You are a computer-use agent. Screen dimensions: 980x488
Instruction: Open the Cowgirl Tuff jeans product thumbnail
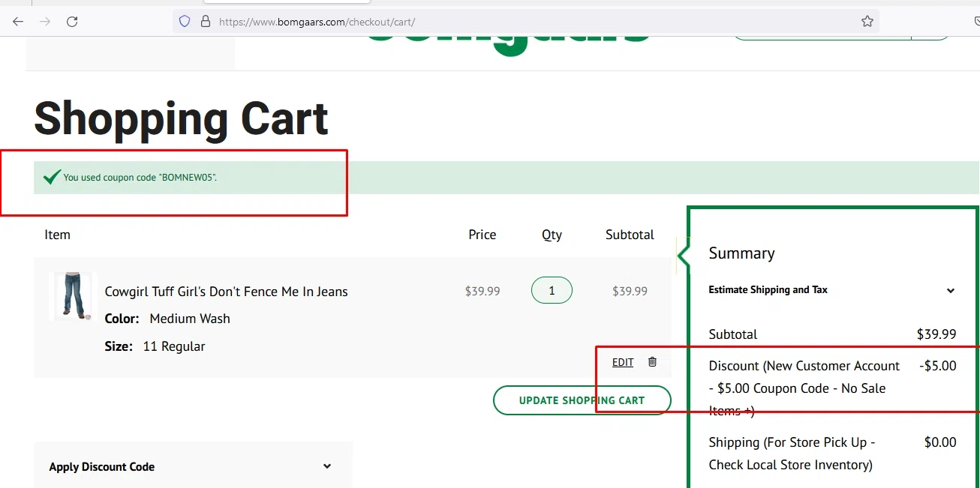pyautogui.click(x=74, y=296)
